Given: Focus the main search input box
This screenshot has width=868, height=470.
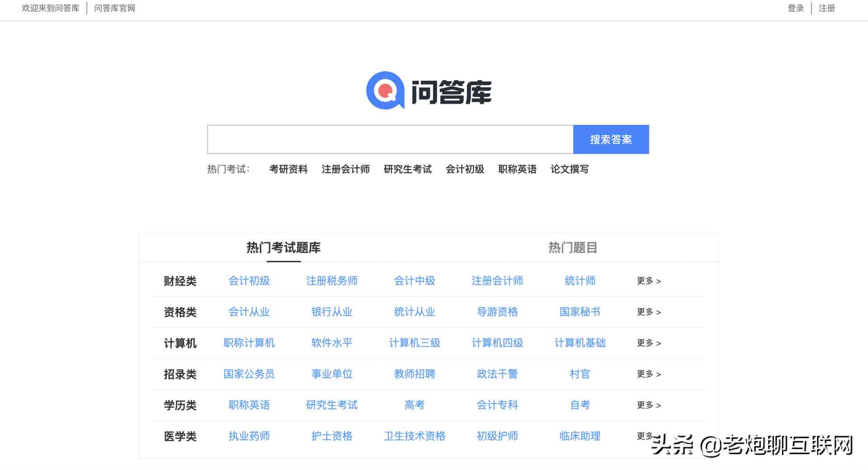Looking at the screenshot, I should (390, 139).
